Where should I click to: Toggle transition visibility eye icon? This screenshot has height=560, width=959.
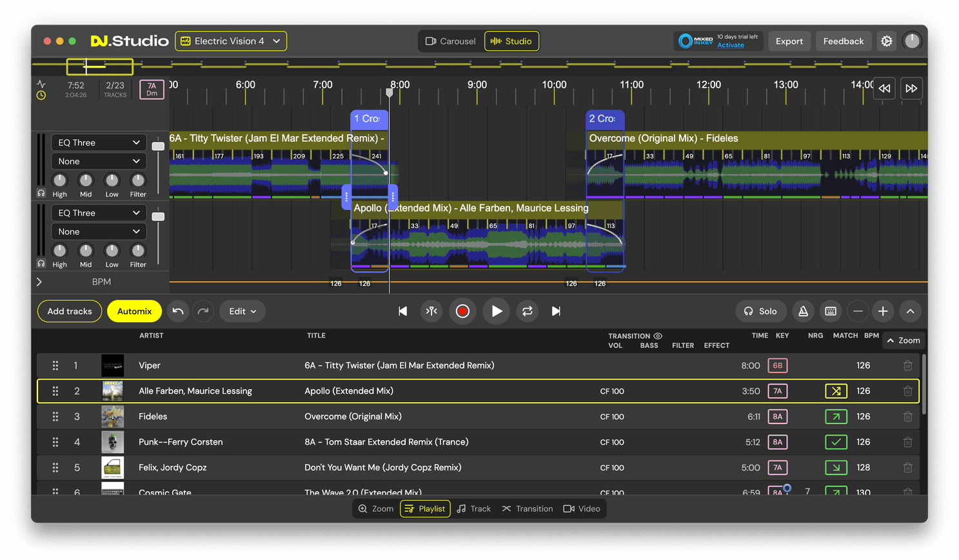(x=658, y=336)
